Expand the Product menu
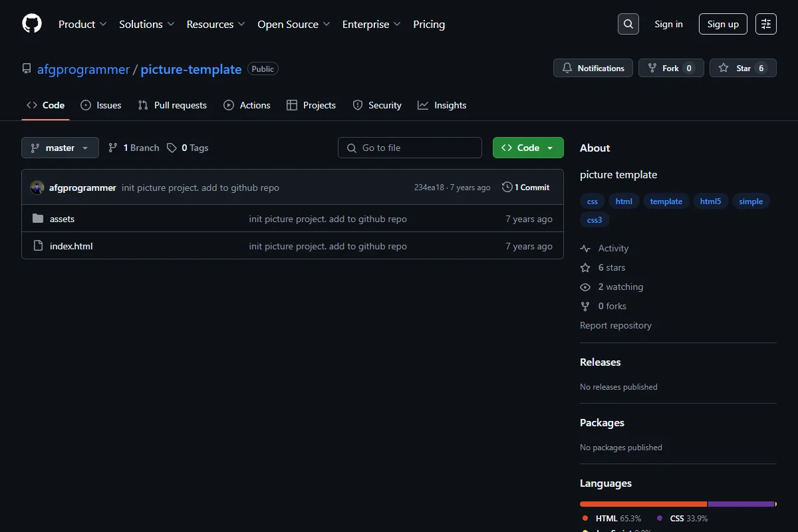The image size is (798, 532). 82,24
